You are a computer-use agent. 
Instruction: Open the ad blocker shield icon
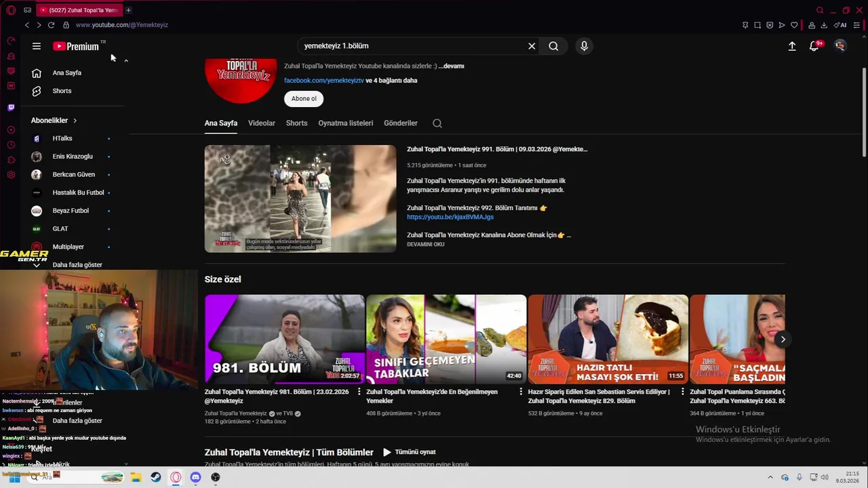pyautogui.click(x=770, y=25)
